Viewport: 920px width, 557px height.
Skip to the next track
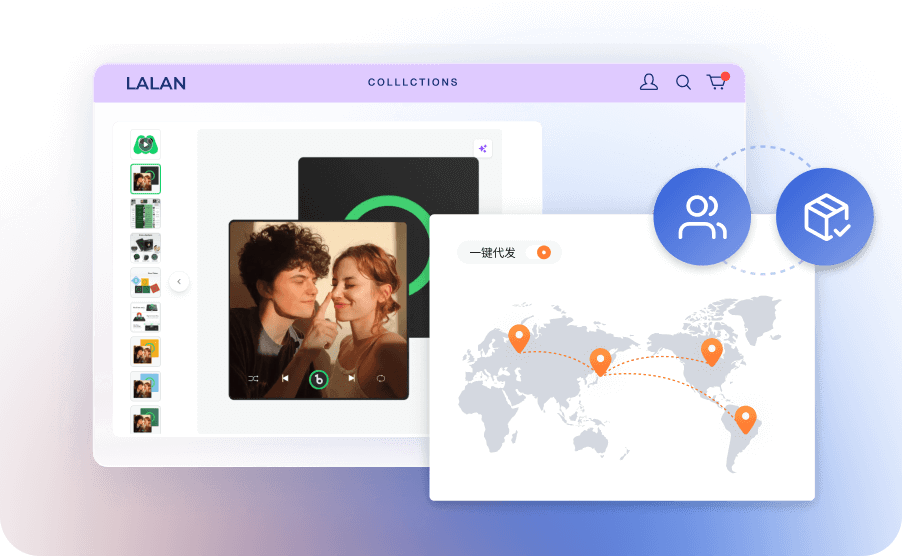click(351, 379)
